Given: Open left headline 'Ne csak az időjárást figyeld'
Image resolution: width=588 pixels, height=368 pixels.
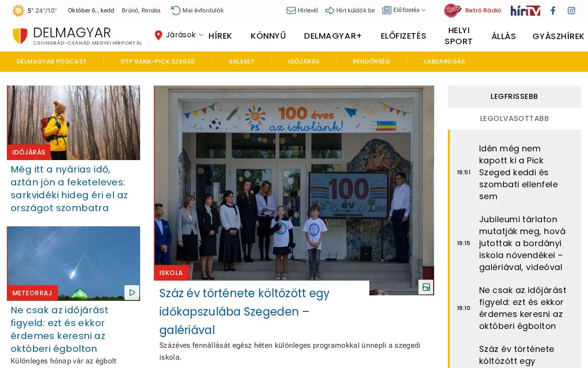Looking at the screenshot, I should pos(60,329).
